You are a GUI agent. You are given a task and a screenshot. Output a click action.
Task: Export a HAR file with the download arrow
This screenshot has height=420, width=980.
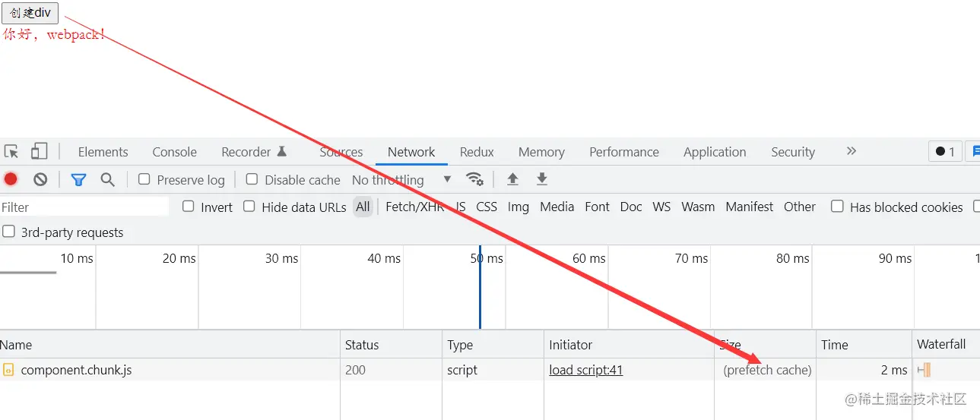point(541,179)
